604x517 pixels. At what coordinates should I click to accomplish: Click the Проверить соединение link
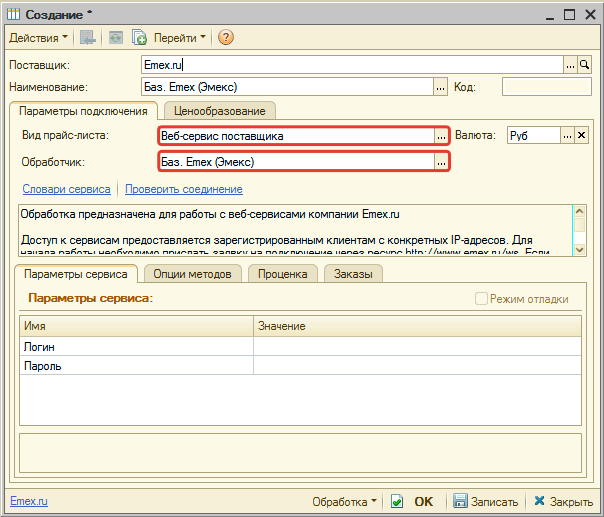(x=184, y=189)
